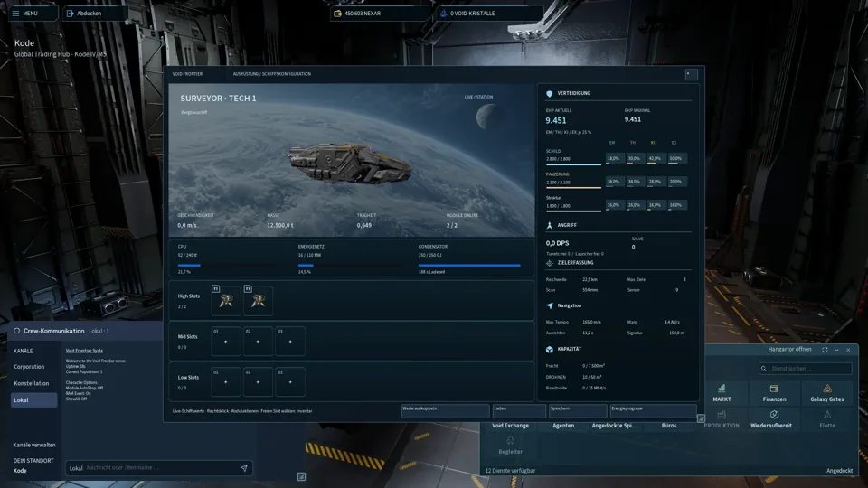Click the '12 Dienste verfügbar' status text

pyautogui.click(x=510, y=471)
